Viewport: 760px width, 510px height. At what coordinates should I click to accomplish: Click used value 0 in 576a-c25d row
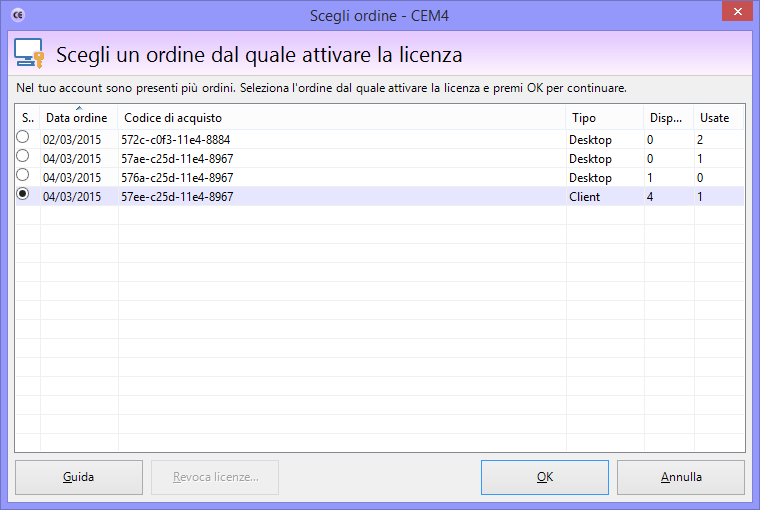tap(700, 178)
